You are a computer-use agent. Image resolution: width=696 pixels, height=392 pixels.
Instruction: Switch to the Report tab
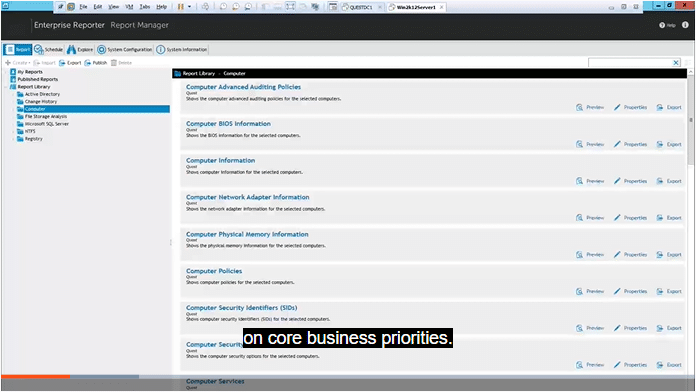(x=18, y=49)
